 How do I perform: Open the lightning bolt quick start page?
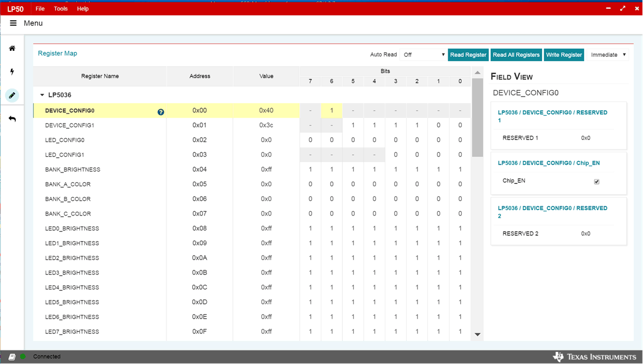12,72
